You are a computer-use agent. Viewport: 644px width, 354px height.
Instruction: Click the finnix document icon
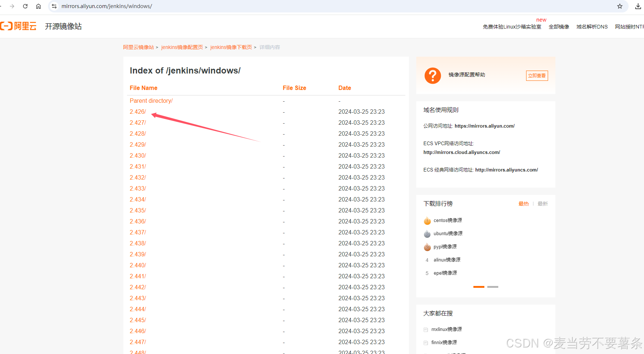pos(426,343)
